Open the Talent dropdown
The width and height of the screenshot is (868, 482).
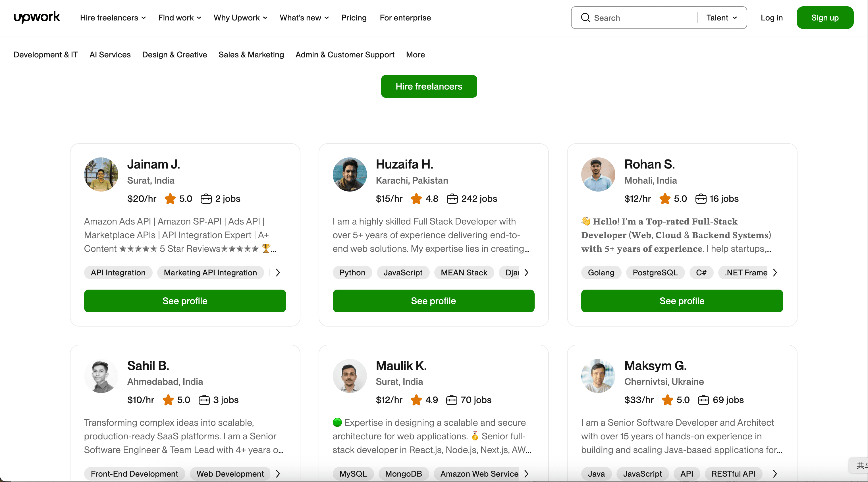(x=721, y=18)
